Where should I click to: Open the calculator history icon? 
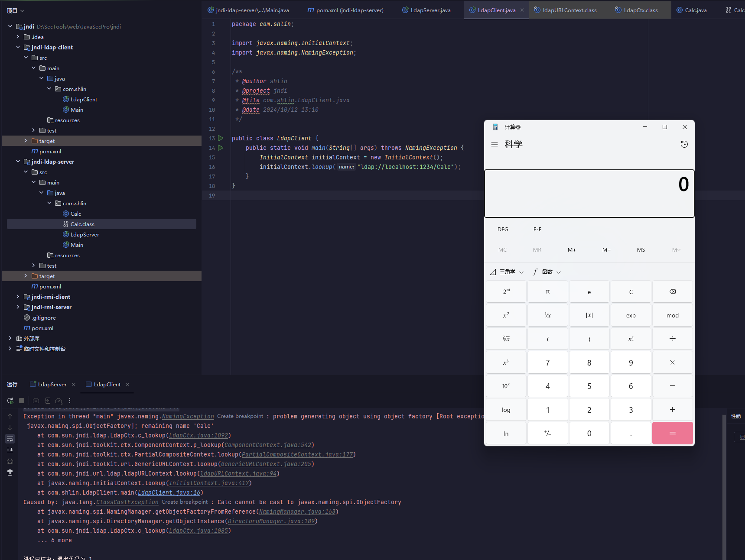click(684, 144)
